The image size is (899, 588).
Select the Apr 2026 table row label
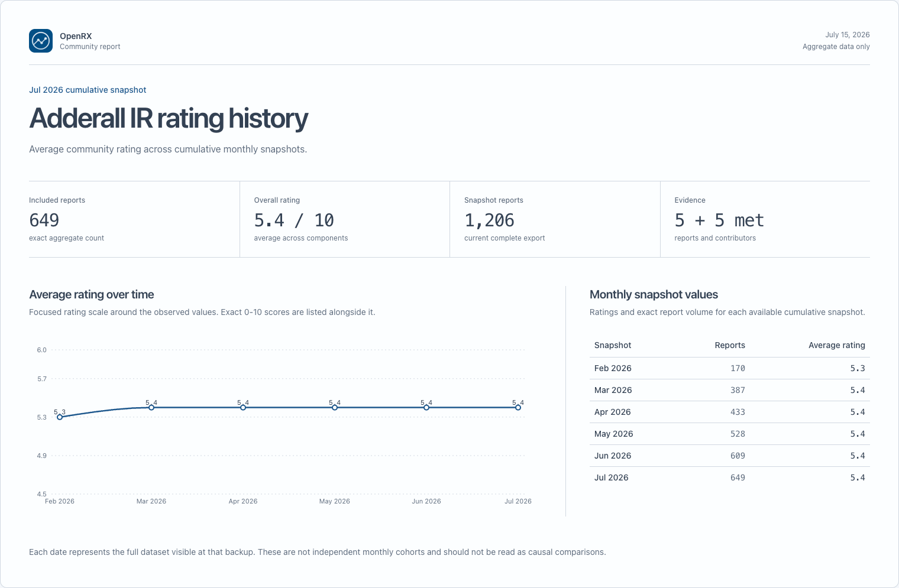[x=613, y=412]
